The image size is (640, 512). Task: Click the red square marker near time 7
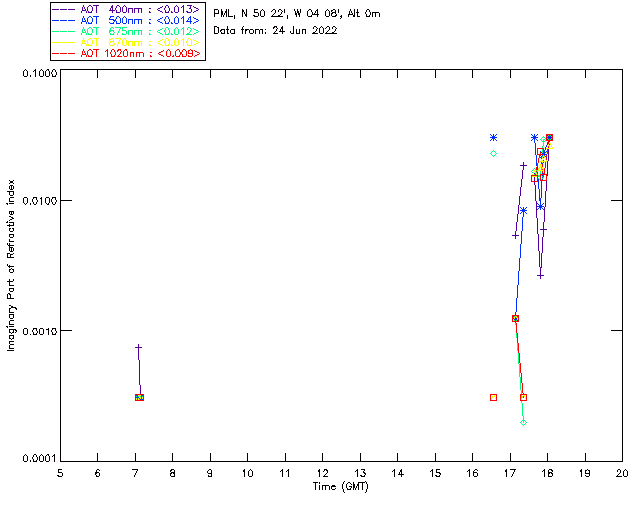tap(140, 397)
